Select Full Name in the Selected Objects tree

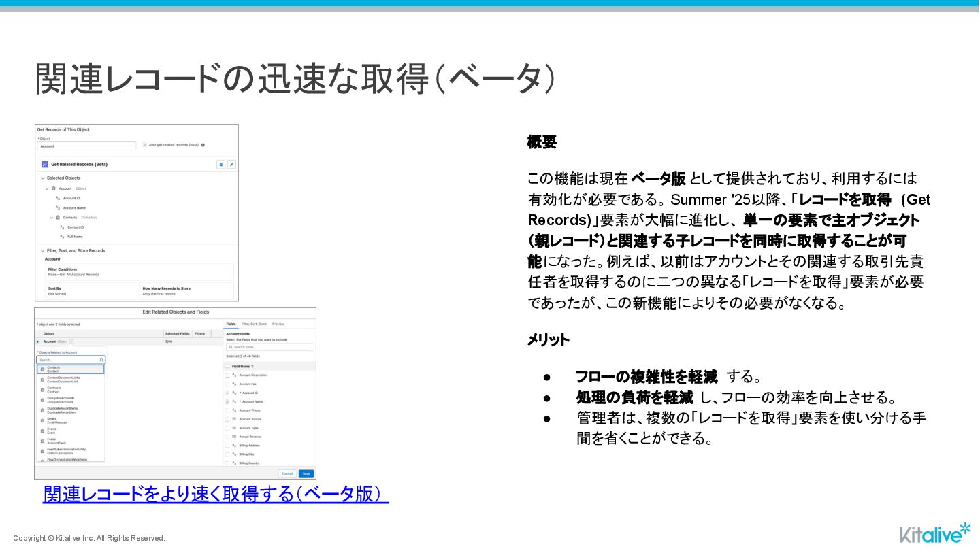[75, 237]
